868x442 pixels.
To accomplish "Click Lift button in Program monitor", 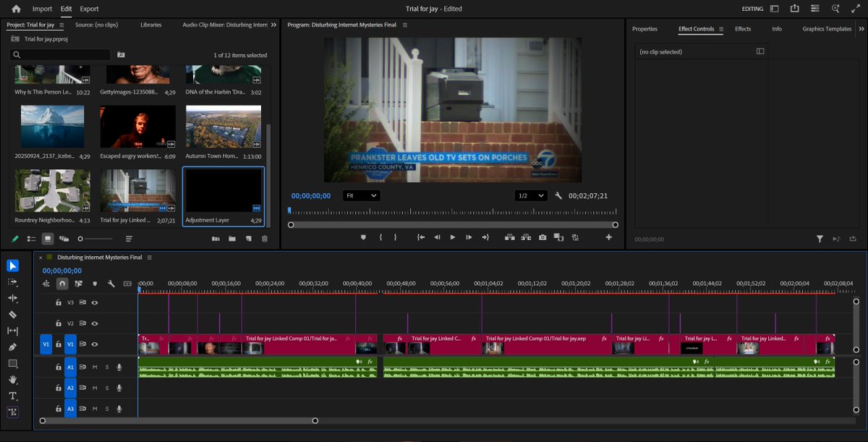I will pos(509,237).
